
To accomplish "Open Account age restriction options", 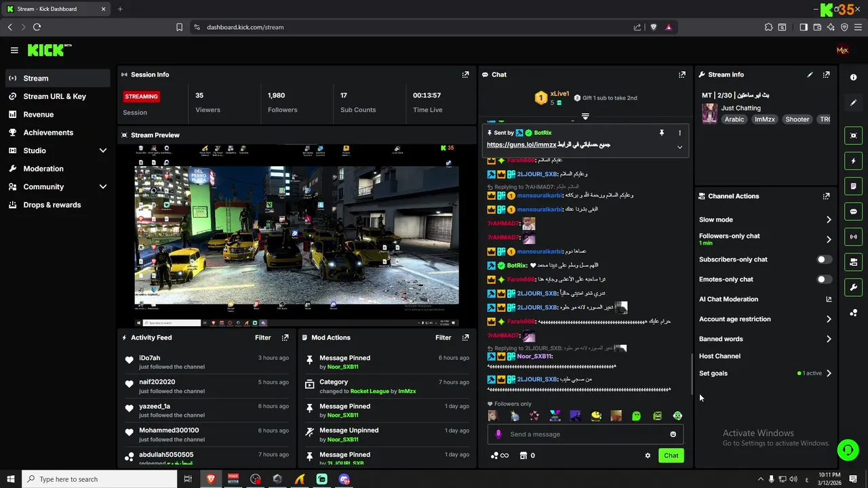I will pyautogui.click(x=766, y=319).
